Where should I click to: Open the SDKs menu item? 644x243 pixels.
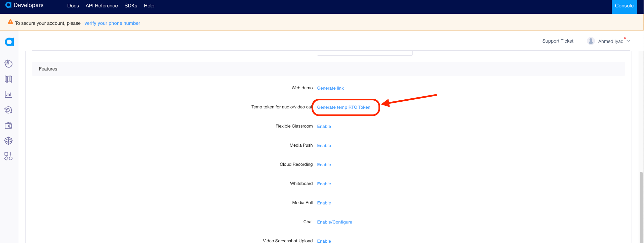pos(131,6)
